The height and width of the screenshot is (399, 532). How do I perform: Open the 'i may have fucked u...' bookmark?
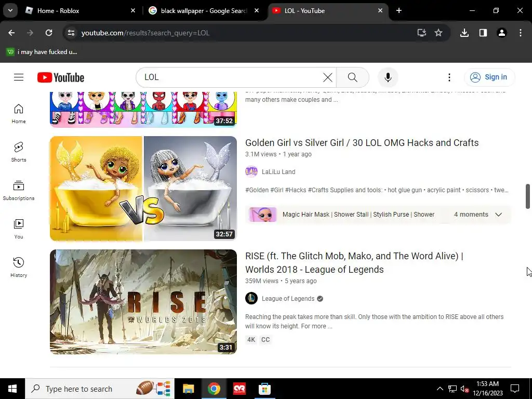tap(42, 52)
